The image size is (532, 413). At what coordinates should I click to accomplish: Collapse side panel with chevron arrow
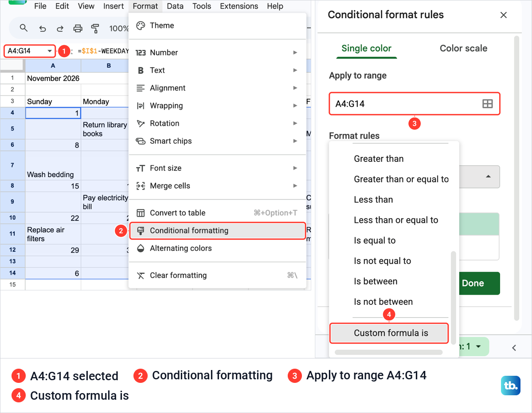(x=514, y=347)
